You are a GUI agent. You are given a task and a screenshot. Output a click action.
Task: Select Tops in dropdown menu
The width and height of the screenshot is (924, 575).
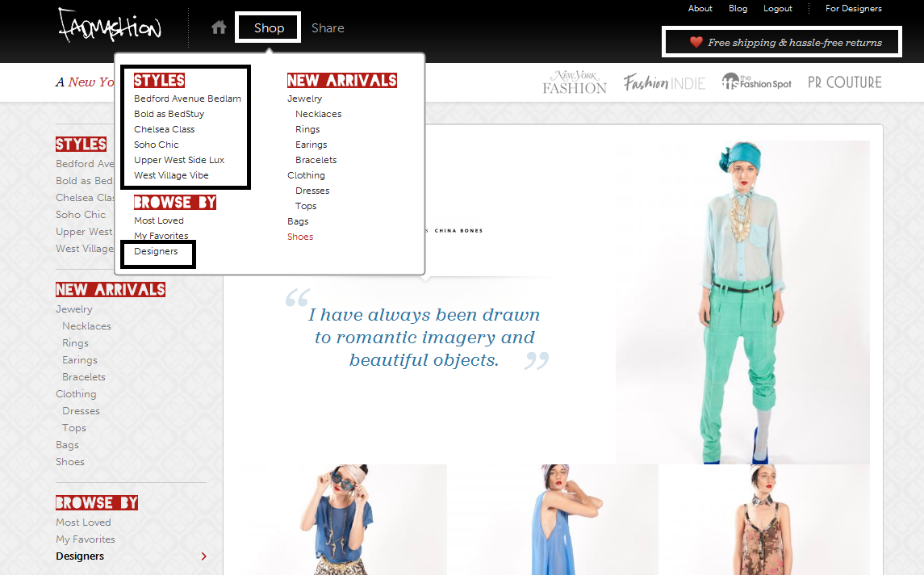click(306, 206)
